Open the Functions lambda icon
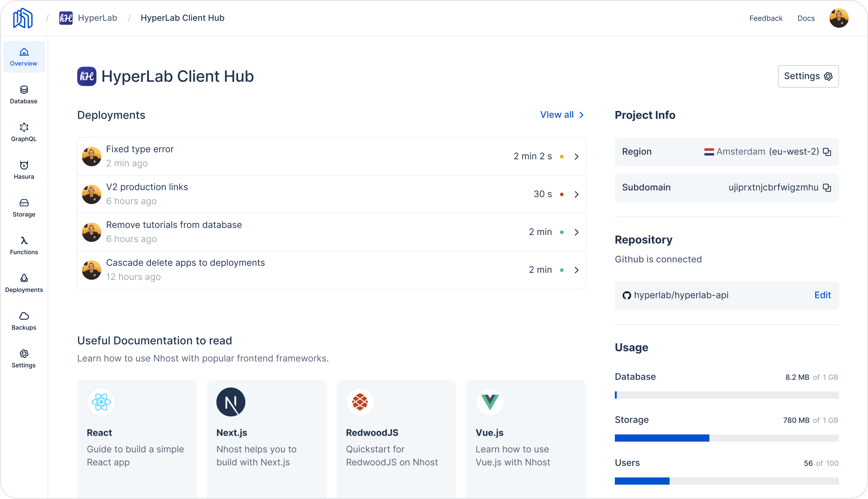Viewport: 868px width, 499px height. [24, 240]
